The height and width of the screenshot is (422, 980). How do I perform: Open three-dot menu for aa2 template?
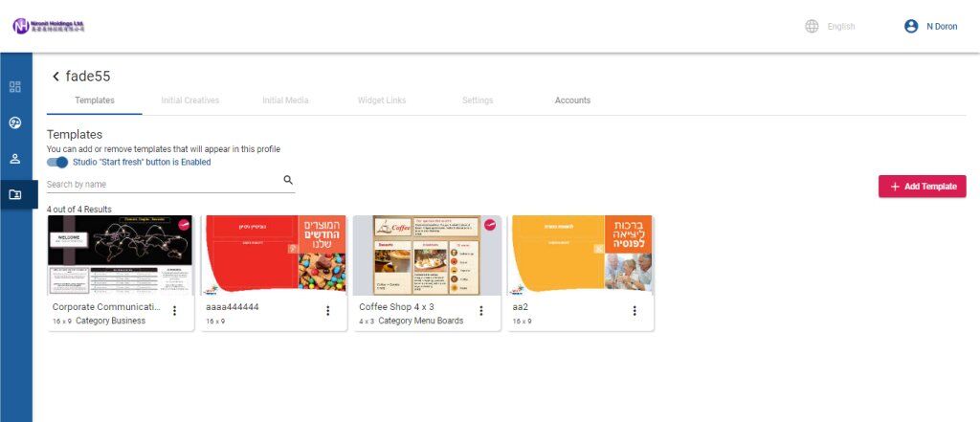[634, 311]
